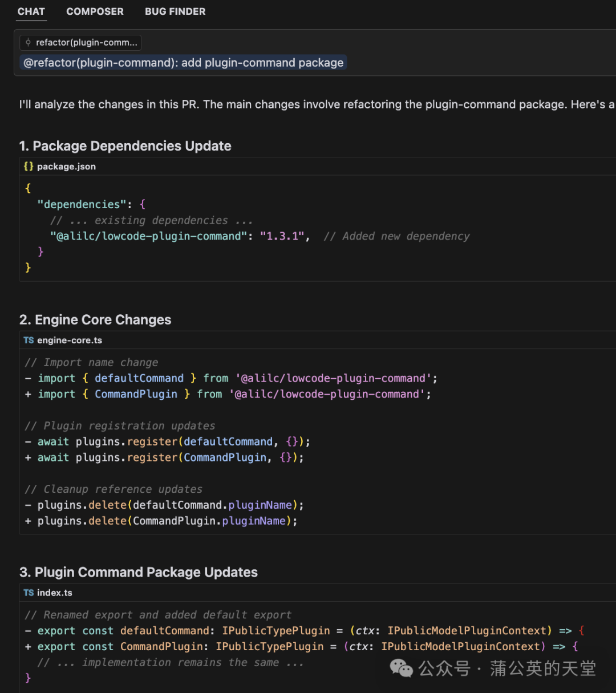Open the refactor(plugin-comm... context chip
This screenshot has width=616, height=693.
[80, 42]
